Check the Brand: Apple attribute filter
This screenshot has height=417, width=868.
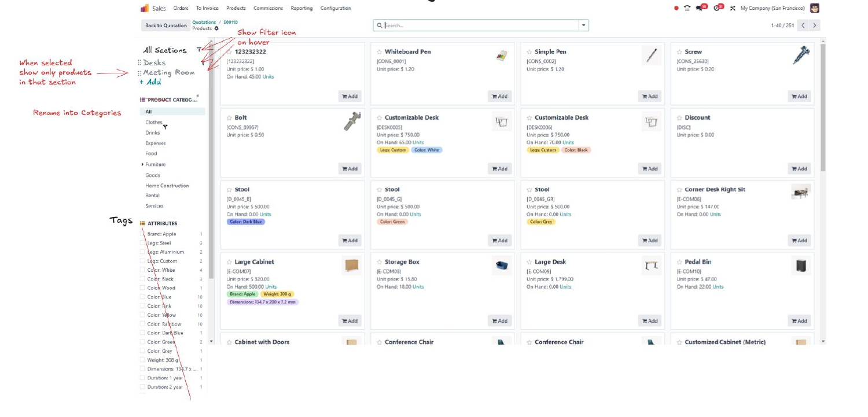point(142,234)
